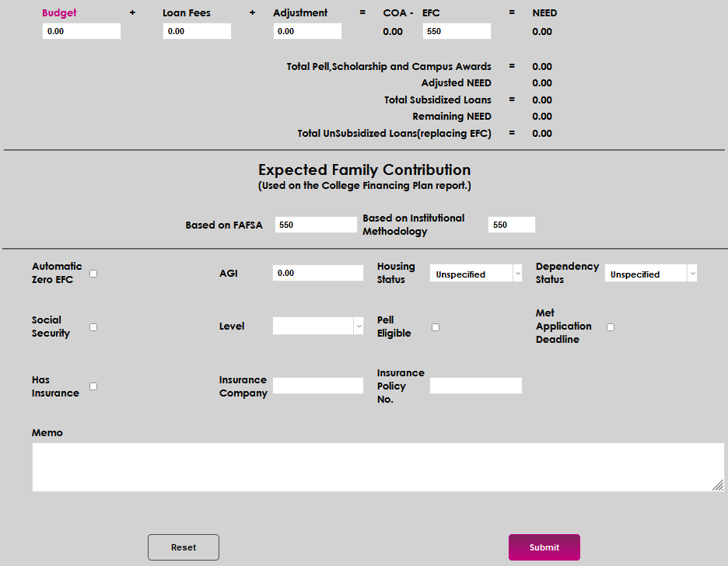Click into the Budget amount field
Screen dimensions: 728x566
(x=82, y=31)
